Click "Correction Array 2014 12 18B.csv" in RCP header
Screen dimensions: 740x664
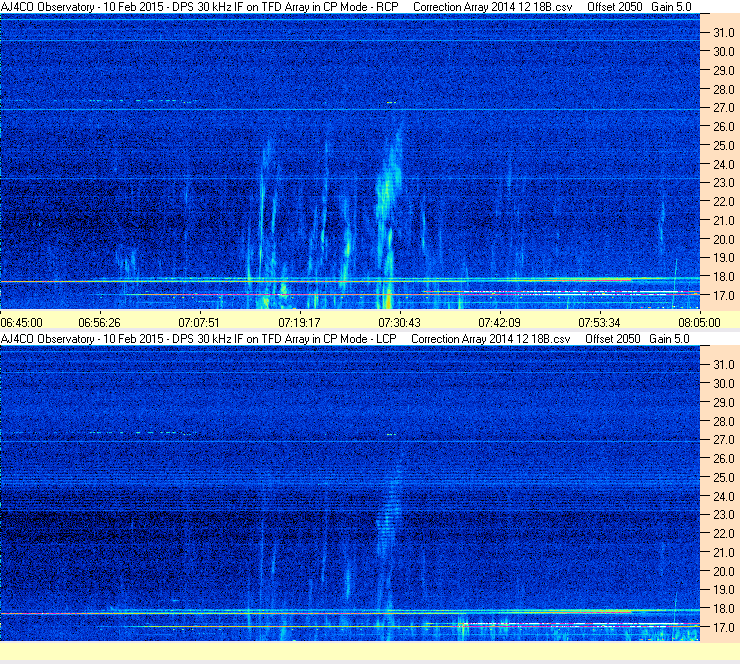click(x=492, y=7)
